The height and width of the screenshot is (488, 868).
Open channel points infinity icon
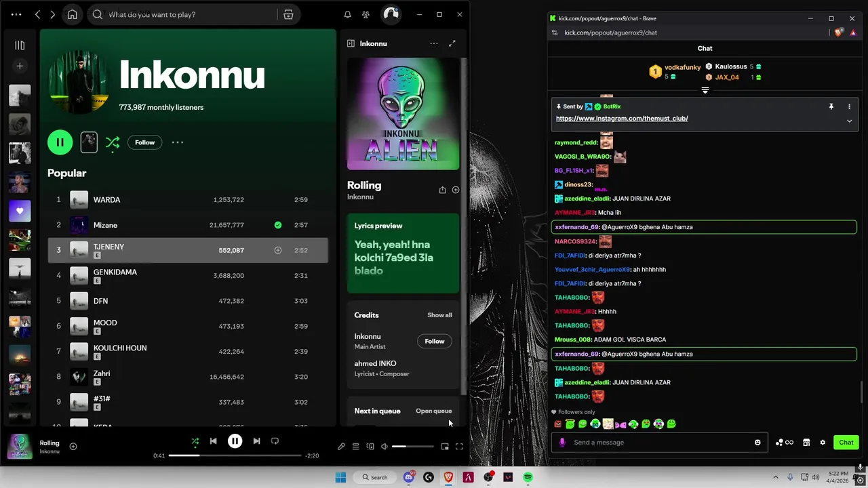(784, 443)
